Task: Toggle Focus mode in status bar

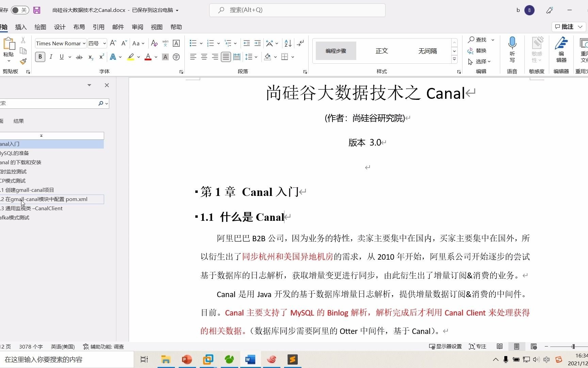Action: click(x=477, y=347)
